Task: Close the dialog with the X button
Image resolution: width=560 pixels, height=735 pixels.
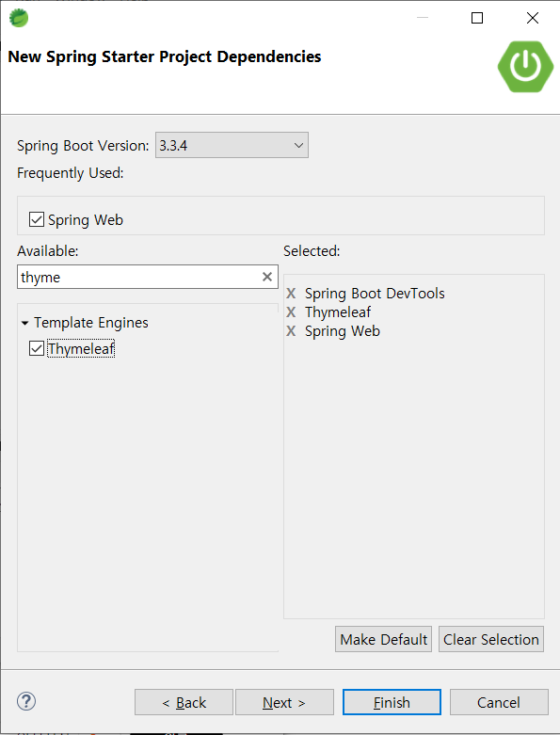Action: 533,18
